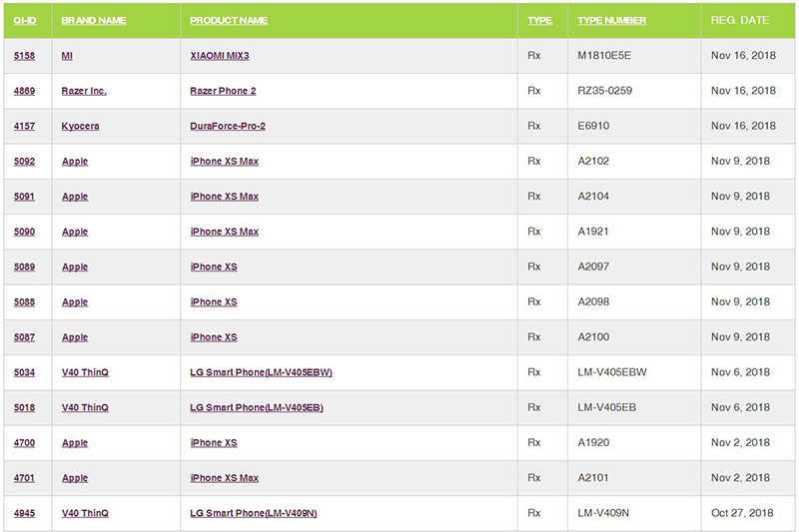Click iPhone XS link in row 5089
The image size is (799, 532).
pos(214,266)
